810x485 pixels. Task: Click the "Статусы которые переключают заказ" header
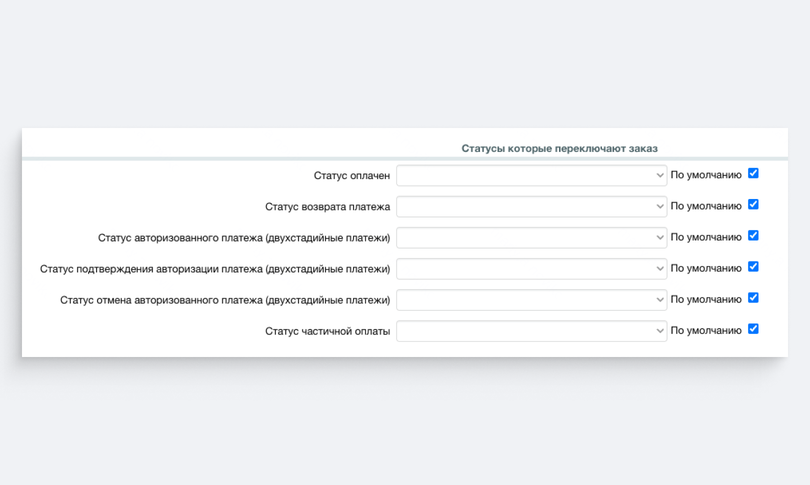click(559, 149)
